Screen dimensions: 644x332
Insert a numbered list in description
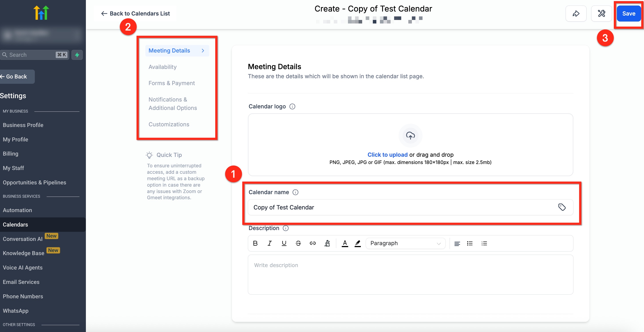coord(484,243)
